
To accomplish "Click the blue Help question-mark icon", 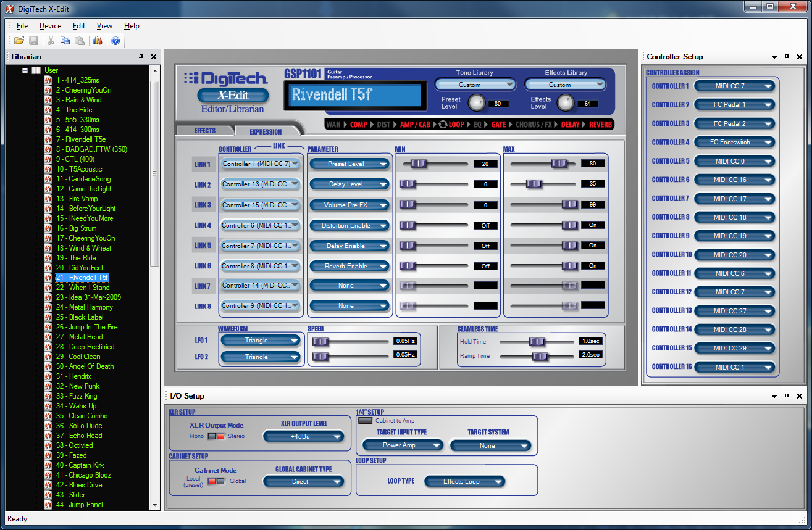I will [115, 41].
